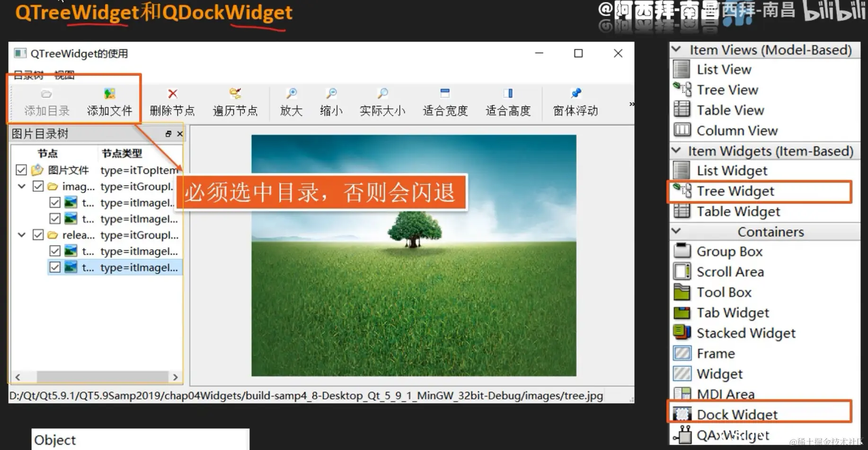Toggle the checkbox of the imag... group node
This screenshot has width=868, height=450.
(x=38, y=186)
